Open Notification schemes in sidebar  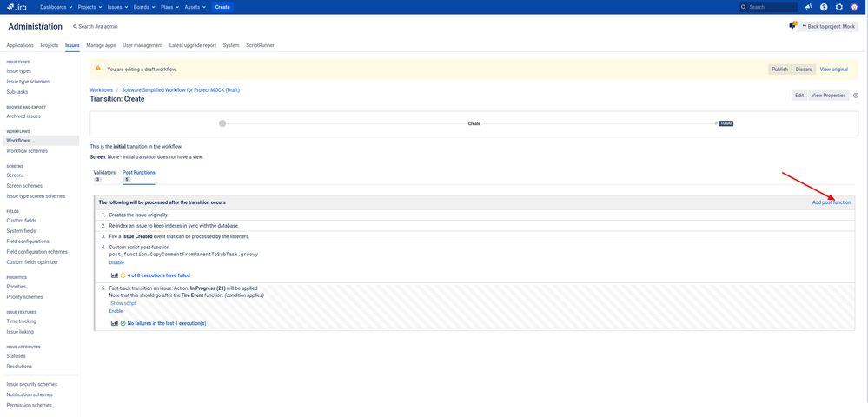click(x=30, y=394)
